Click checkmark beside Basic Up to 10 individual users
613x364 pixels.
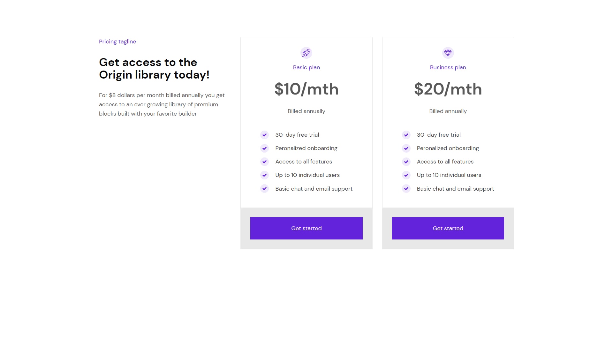[x=264, y=175]
